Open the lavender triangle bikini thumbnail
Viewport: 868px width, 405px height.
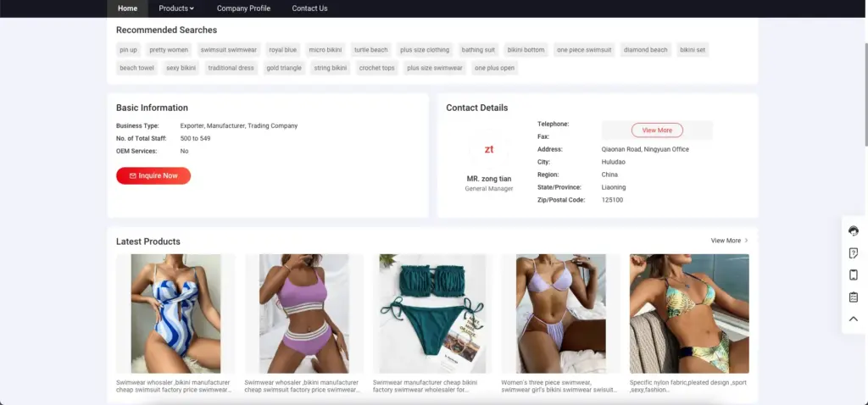[561, 313]
